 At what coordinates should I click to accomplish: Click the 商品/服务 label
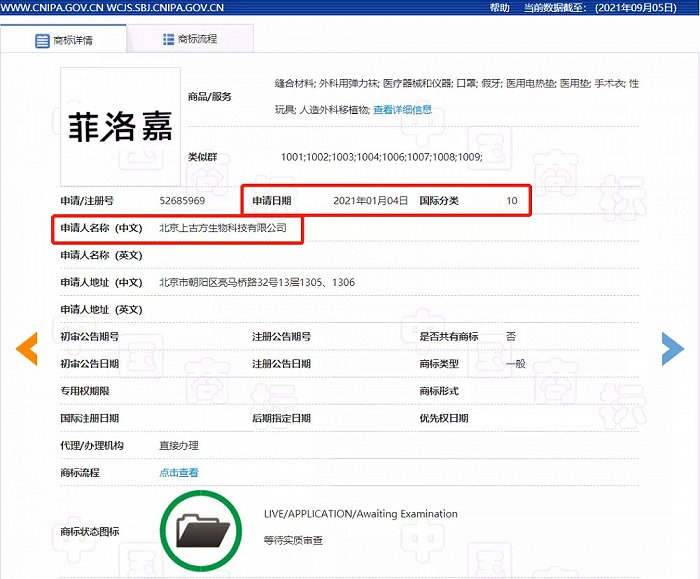point(209,96)
